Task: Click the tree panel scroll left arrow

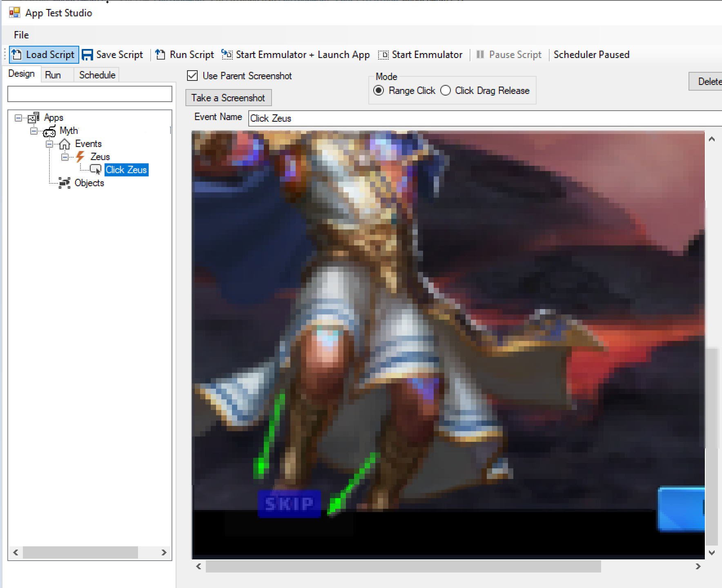Action: click(x=16, y=552)
